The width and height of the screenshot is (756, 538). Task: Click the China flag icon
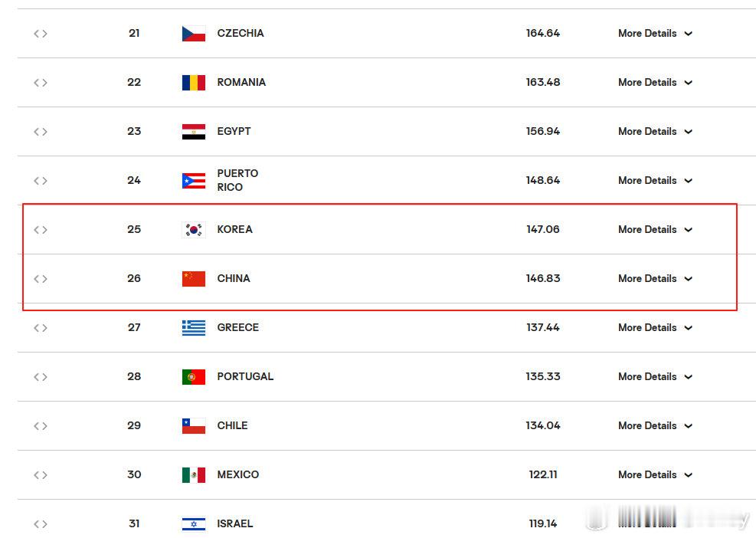coord(193,279)
